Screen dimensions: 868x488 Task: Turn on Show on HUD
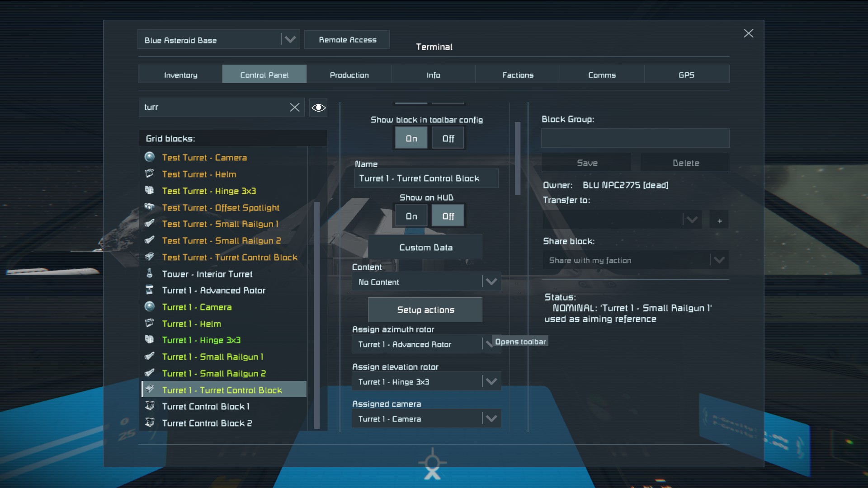[x=411, y=216]
